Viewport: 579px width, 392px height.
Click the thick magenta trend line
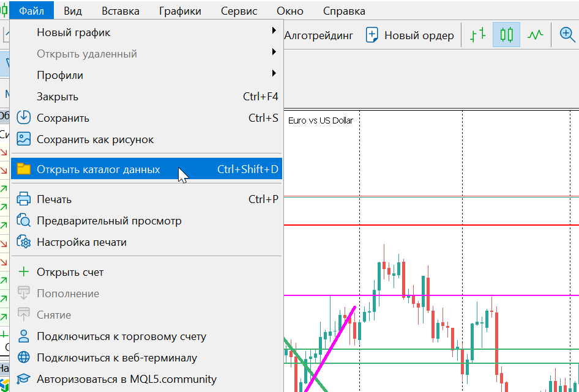pyautogui.click(x=331, y=349)
